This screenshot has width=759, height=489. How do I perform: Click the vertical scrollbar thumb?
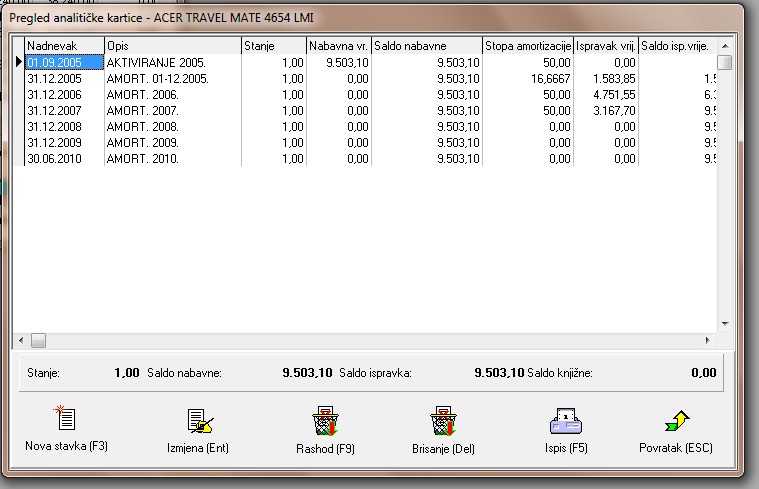(x=725, y=62)
